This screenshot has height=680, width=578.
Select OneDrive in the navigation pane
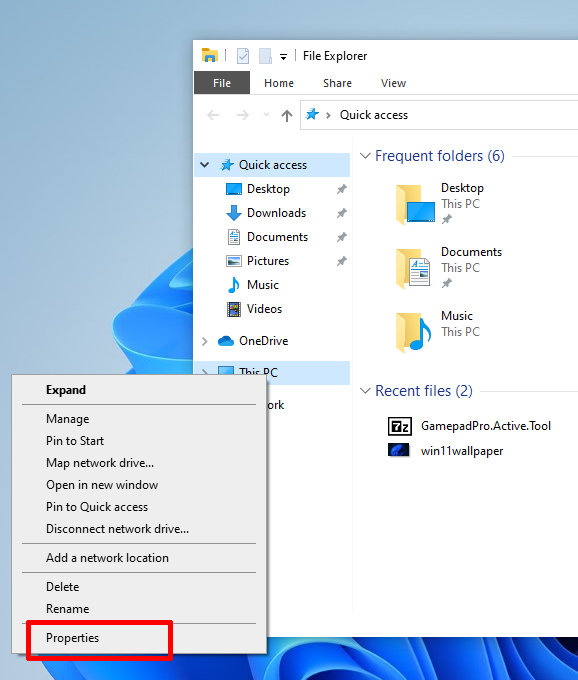tap(263, 341)
